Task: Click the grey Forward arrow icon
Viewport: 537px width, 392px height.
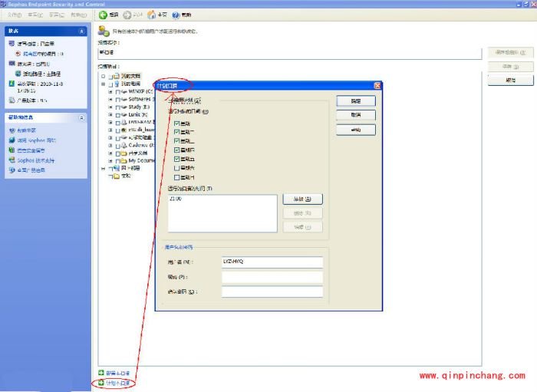Action: click(x=127, y=15)
